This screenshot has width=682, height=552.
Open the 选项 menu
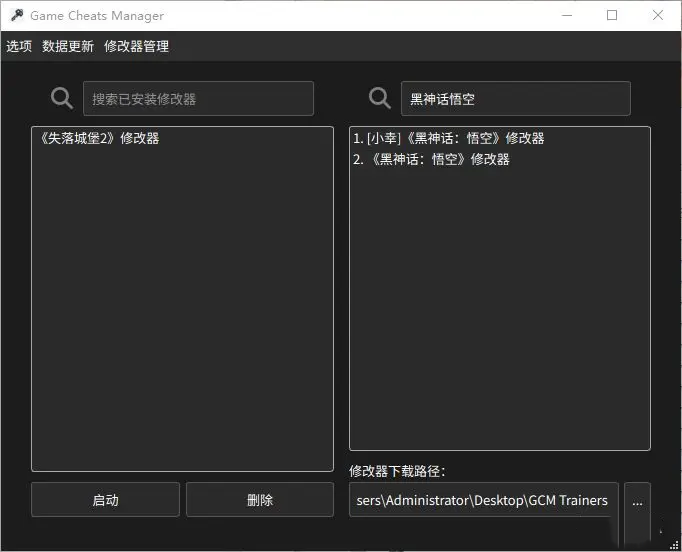click(19, 46)
